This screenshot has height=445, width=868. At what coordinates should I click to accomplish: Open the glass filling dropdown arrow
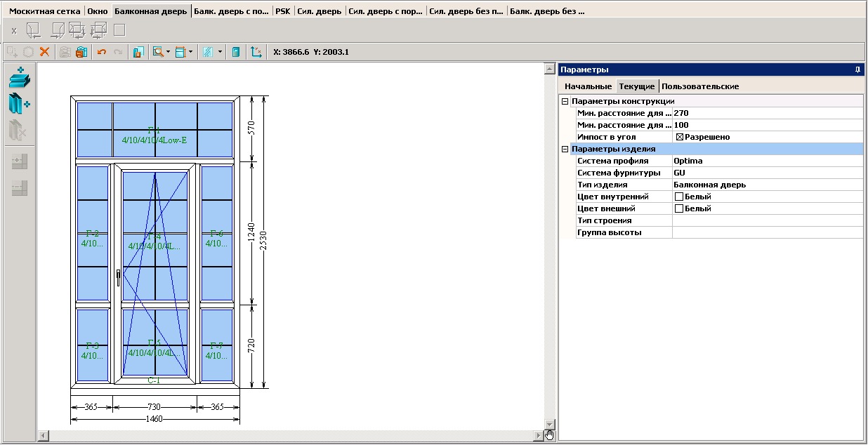(220, 52)
